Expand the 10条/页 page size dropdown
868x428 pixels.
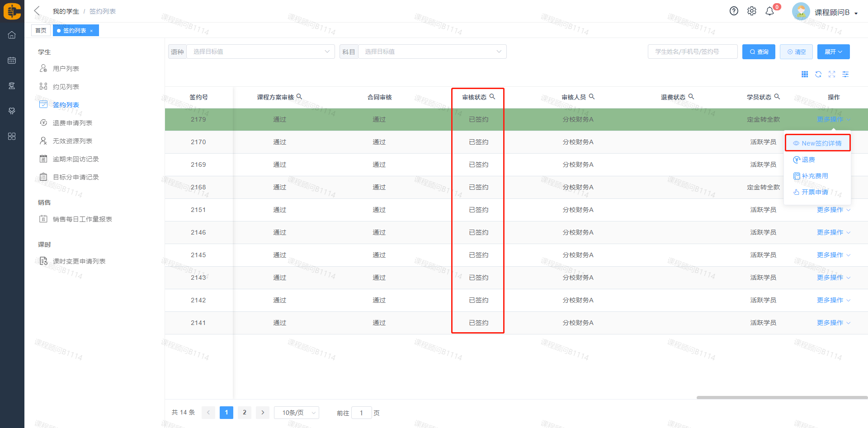[x=297, y=413]
